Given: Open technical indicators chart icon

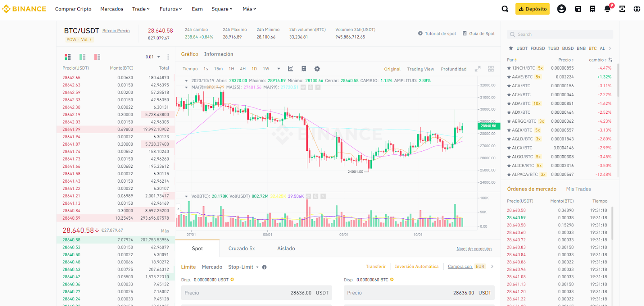Looking at the screenshot, I should 291,69.
